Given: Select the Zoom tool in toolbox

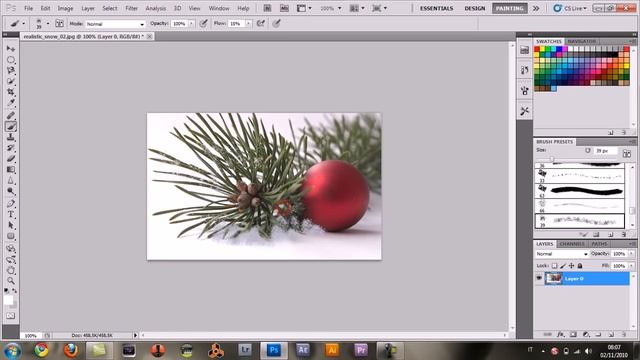Looking at the screenshot, I should (x=11, y=281).
